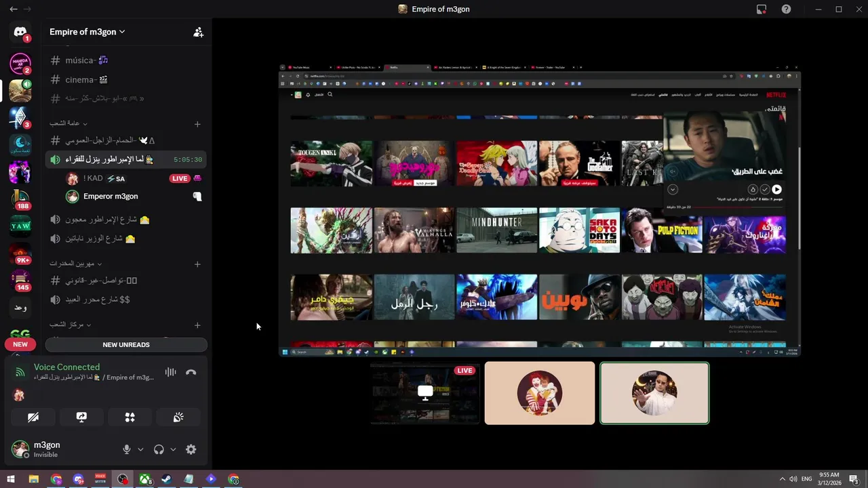The width and height of the screenshot is (868, 488).
Task: Focus the main Netflix stream view
Action: click(x=540, y=210)
